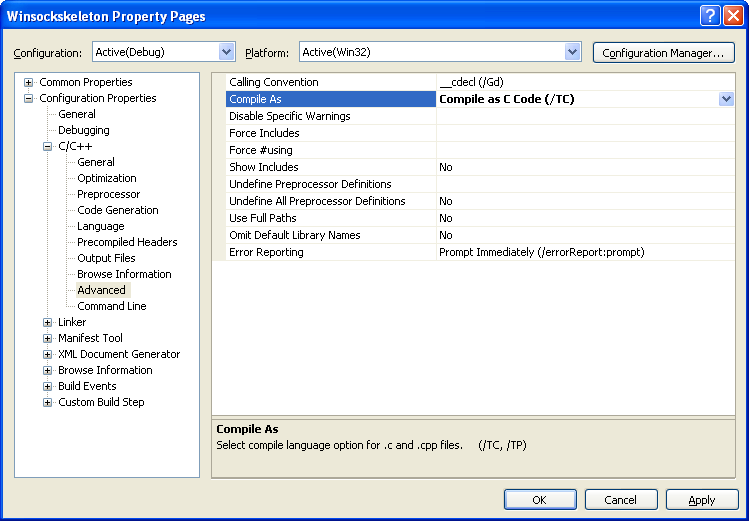Click the empty Disable Specific Warnings value field
The height and width of the screenshot is (521, 749).
586,116
